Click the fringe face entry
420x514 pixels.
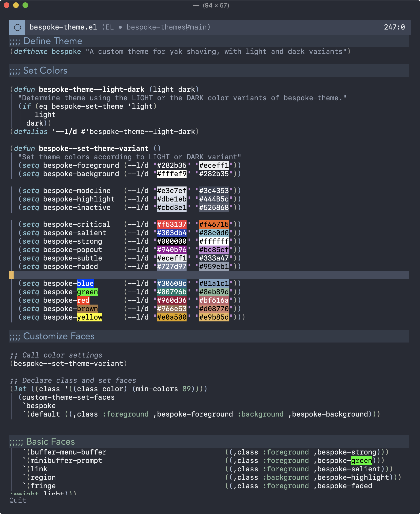43,486
